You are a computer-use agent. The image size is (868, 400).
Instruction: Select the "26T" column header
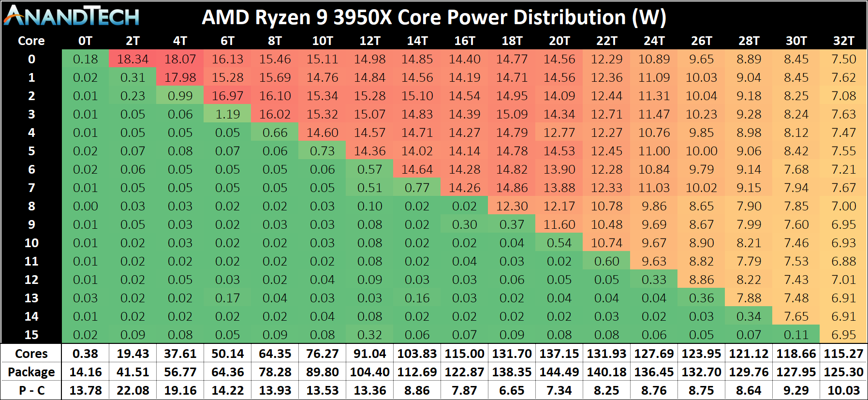(x=702, y=41)
